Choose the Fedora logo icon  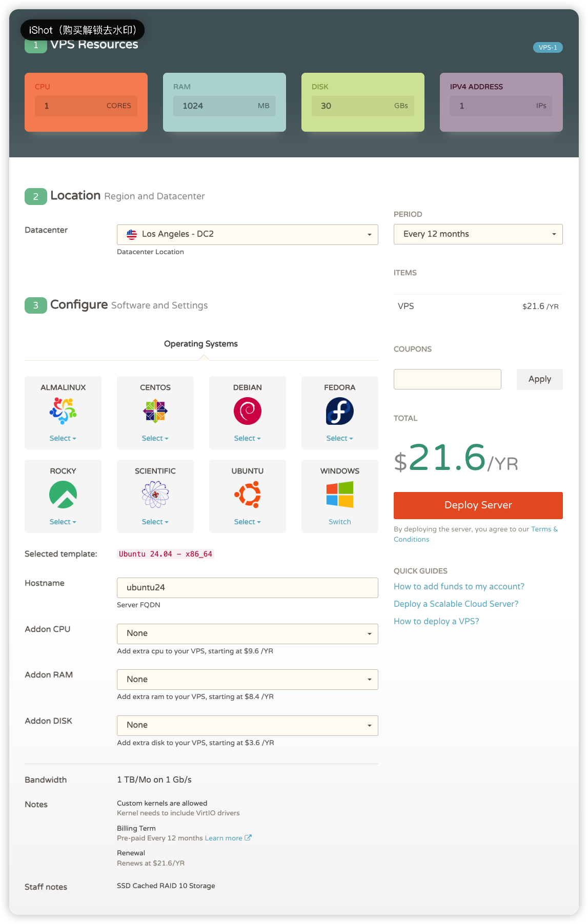340,411
